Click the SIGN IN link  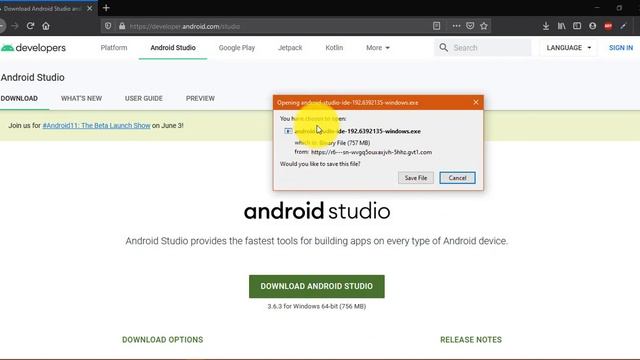point(621,48)
